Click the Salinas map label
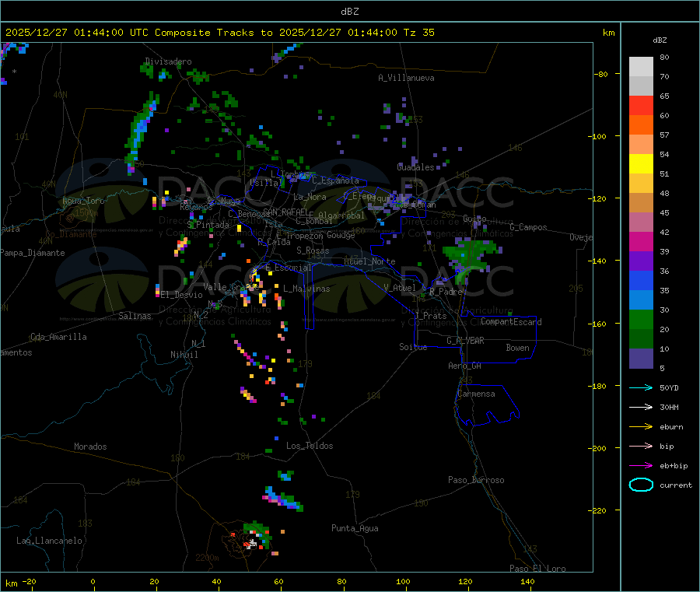The height and width of the screenshot is (592, 700). [135, 316]
